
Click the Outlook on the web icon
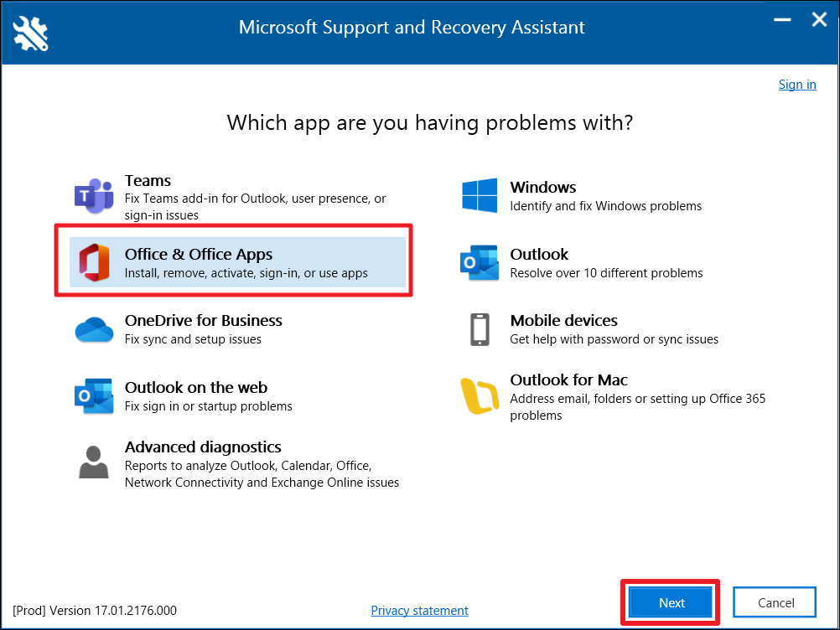[x=94, y=396]
